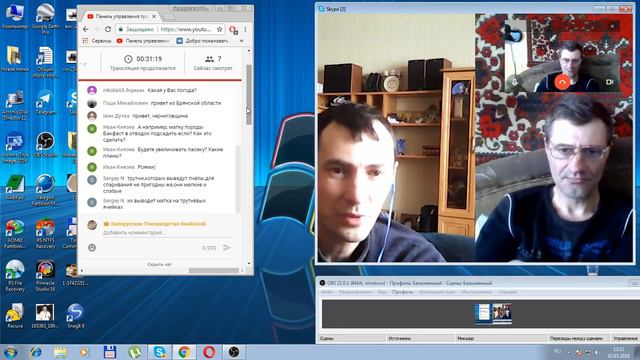This screenshot has height=360, width=640.
Task: Click the chat comment input Добавить комментарий
Action: 167,233
